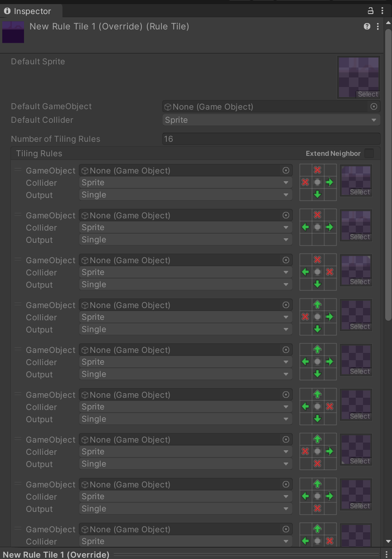This screenshot has height=559, width=392.
Task: Click the drag handle of the first tiling rule
Action: click(18, 170)
